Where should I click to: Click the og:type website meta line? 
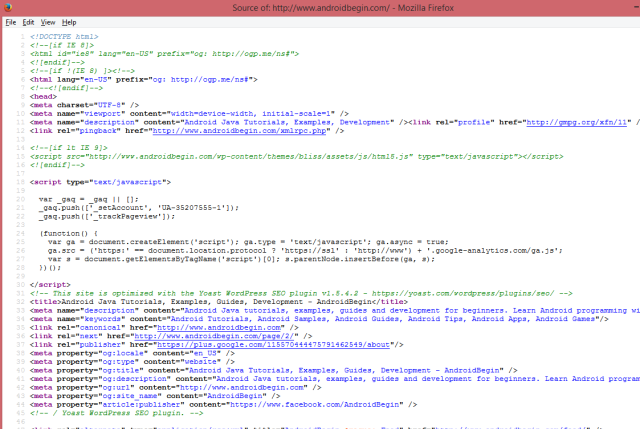pyautogui.click(x=132, y=362)
